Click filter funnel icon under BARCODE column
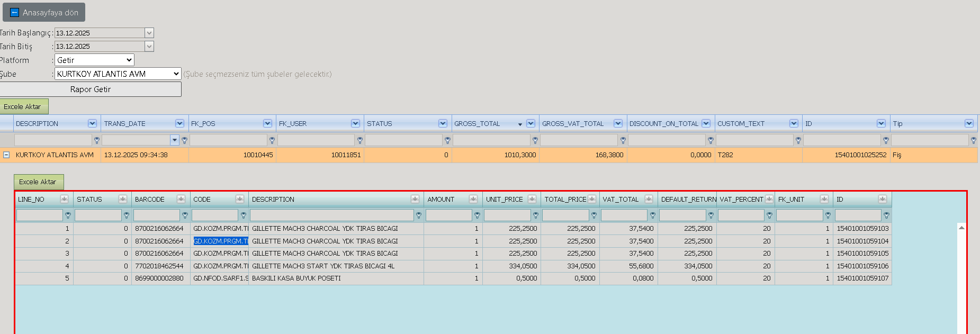This screenshot has height=334, width=980. pos(185,216)
